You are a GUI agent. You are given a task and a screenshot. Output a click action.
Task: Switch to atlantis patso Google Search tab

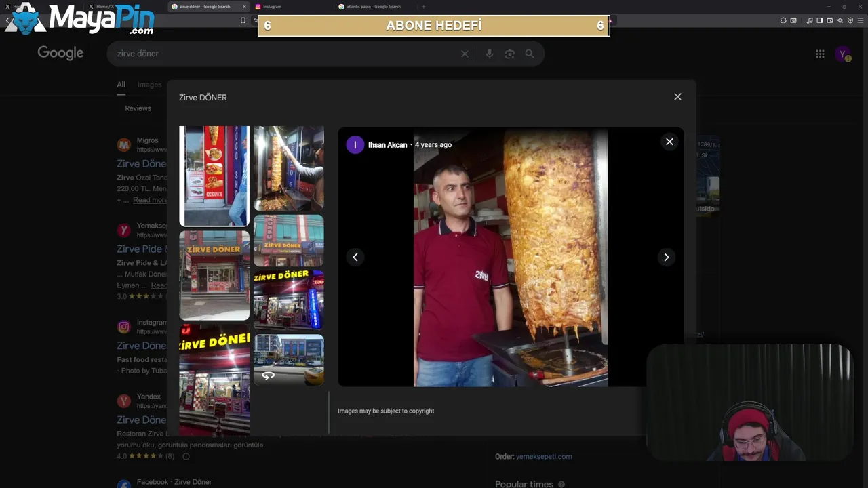(374, 7)
